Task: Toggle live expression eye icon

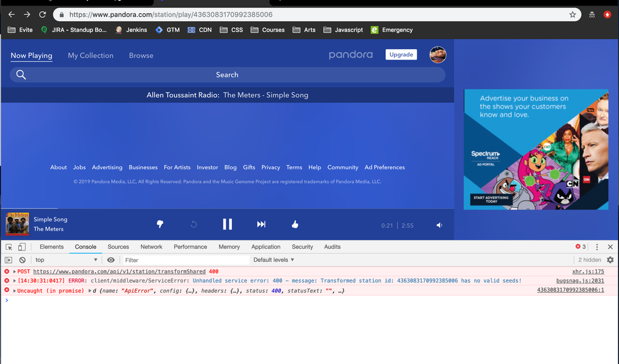Action: pyautogui.click(x=111, y=260)
